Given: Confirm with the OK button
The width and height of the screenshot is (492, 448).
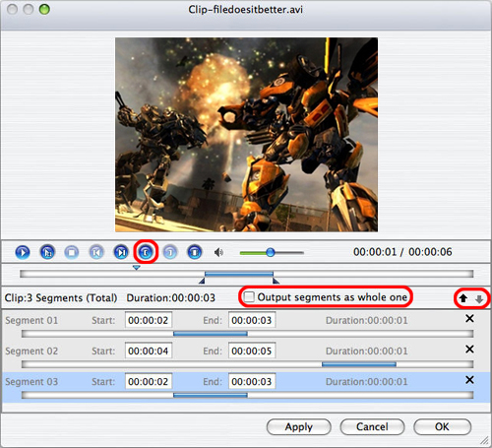Looking at the screenshot, I should click(442, 427).
